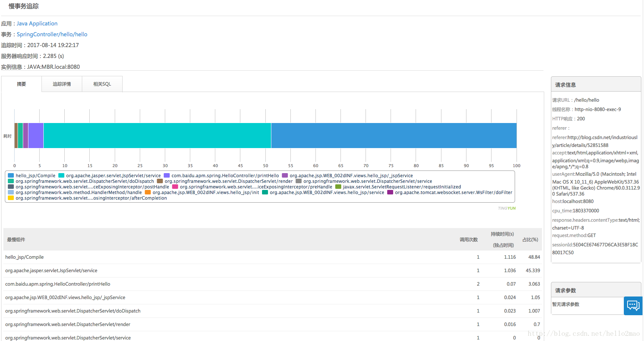Click the request.method GET entry
The image size is (644, 341).
click(x=574, y=236)
